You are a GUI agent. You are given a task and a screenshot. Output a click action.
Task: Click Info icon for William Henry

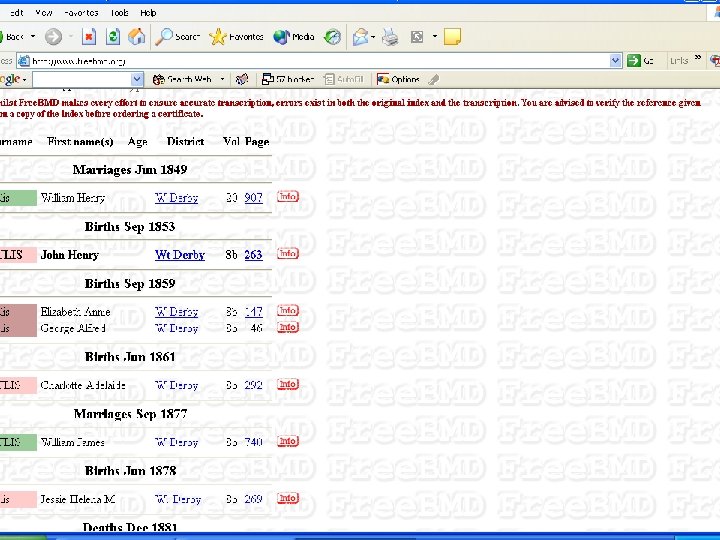pos(288,197)
